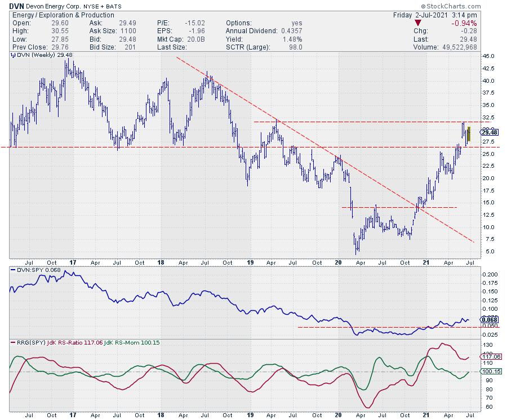Viewport: 507px width, 420px height.
Task: Click the SCTR (Large) value 98.0
Action: pos(294,47)
